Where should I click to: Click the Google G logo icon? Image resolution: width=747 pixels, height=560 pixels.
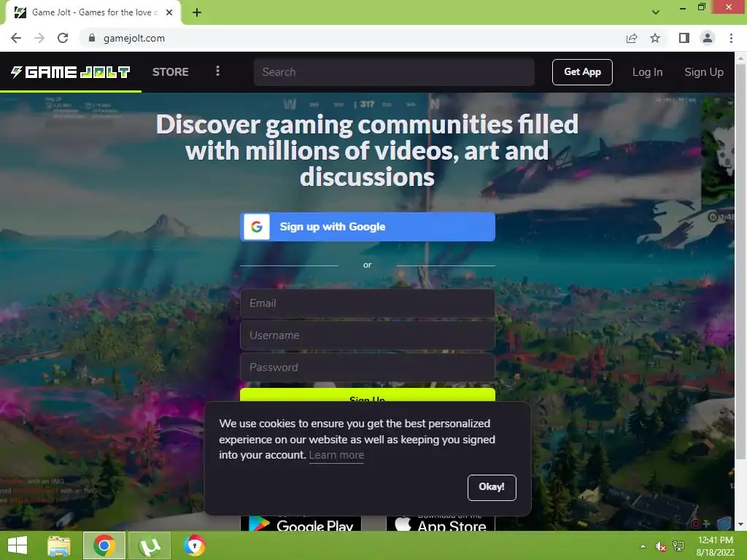pos(257,227)
